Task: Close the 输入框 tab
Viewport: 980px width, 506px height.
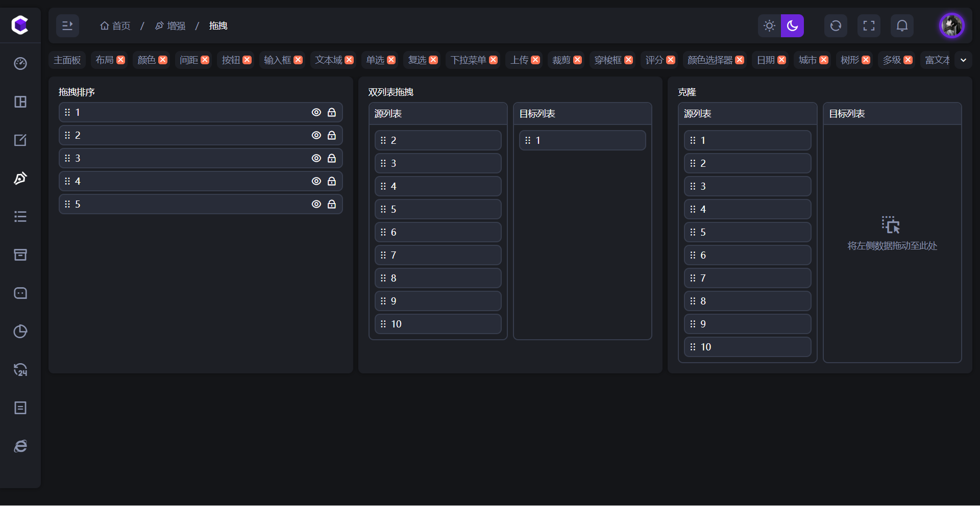Action: [298, 60]
